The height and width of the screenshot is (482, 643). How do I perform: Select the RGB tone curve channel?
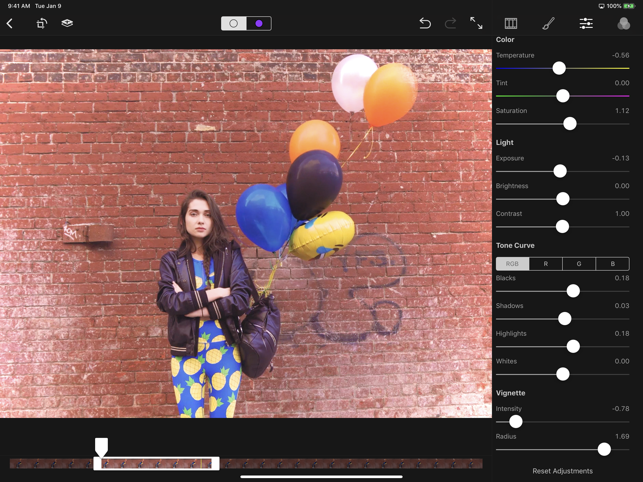click(x=512, y=264)
